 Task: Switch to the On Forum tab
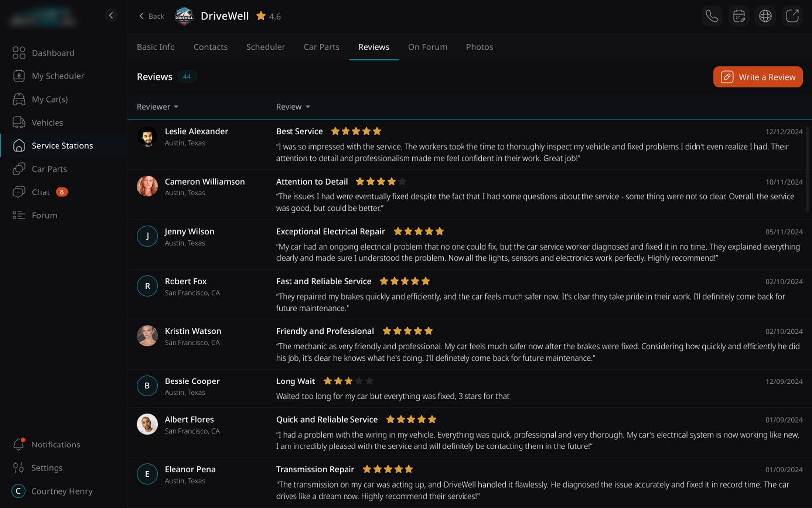click(427, 47)
